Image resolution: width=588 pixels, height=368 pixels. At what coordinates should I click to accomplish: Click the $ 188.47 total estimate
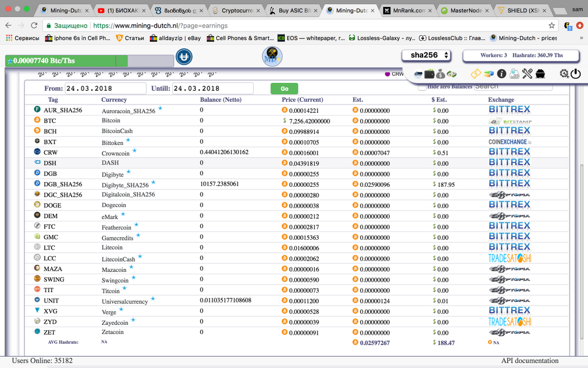click(x=444, y=343)
